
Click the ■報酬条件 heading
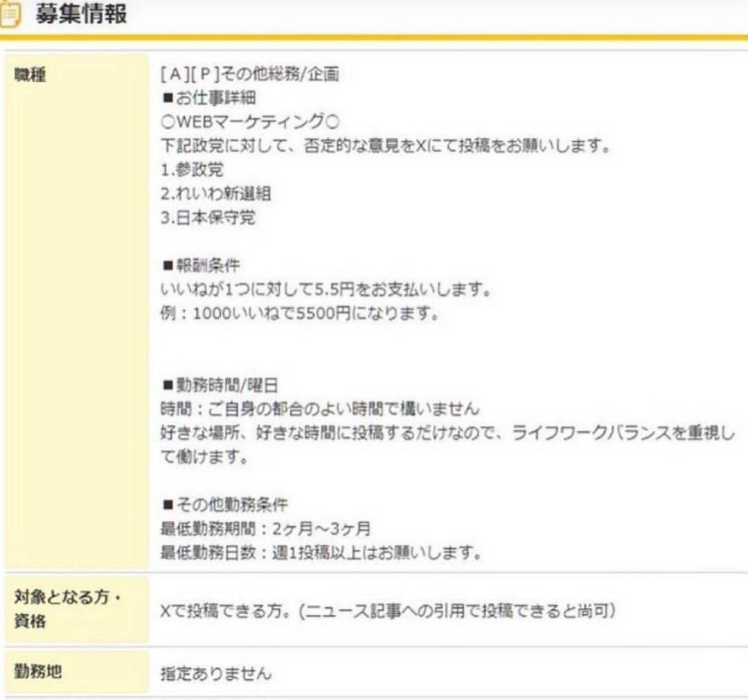[x=201, y=265]
